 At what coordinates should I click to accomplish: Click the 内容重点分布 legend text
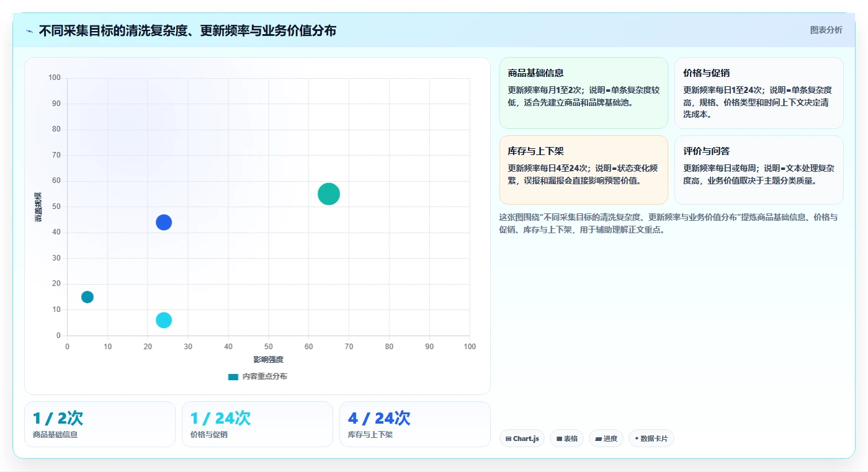[x=265, y=376]
